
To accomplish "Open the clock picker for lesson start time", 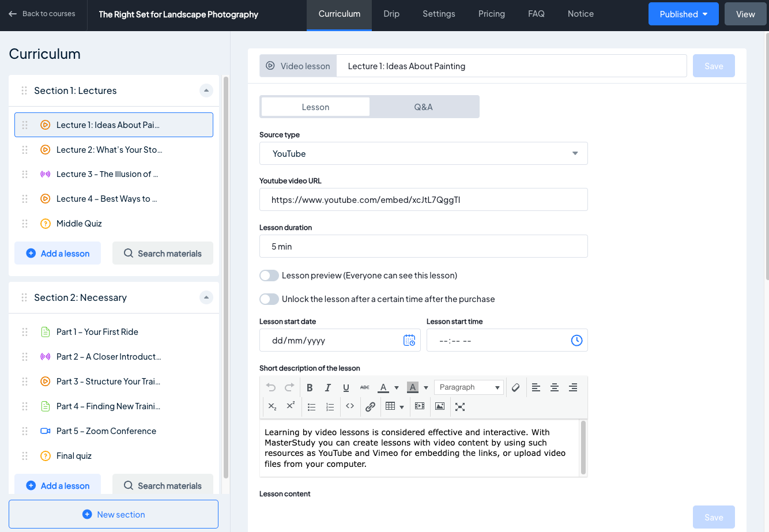I will (x=576, y=341).
